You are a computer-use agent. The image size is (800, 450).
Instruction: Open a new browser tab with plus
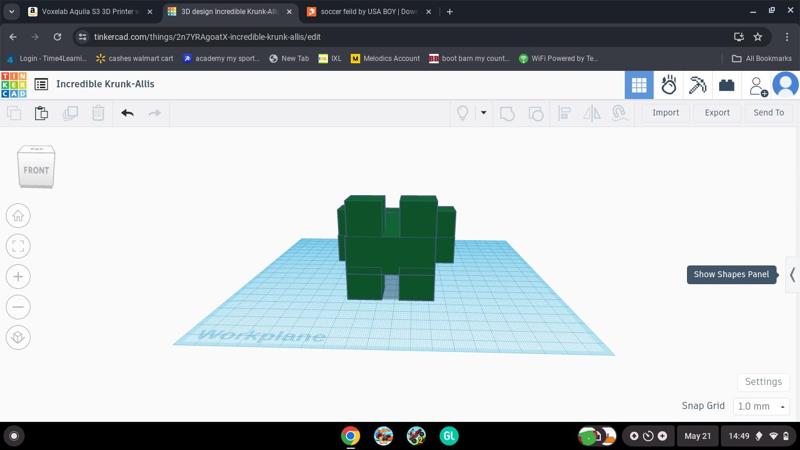(x=449, y=12)
